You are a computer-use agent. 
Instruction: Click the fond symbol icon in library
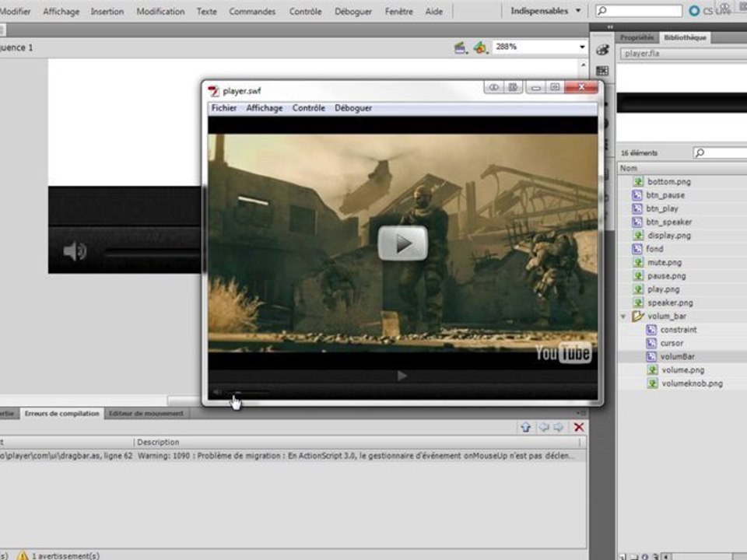coord(637,249)
